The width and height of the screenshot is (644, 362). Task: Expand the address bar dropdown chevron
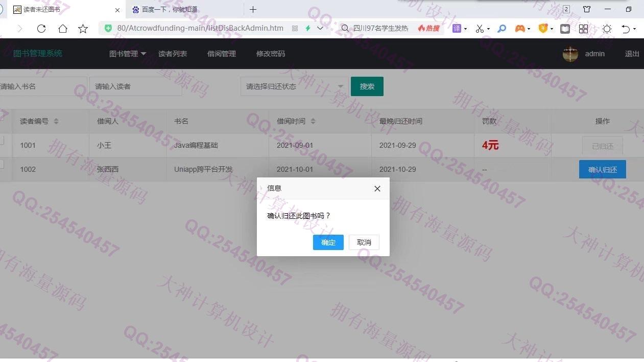coord(320,28)
